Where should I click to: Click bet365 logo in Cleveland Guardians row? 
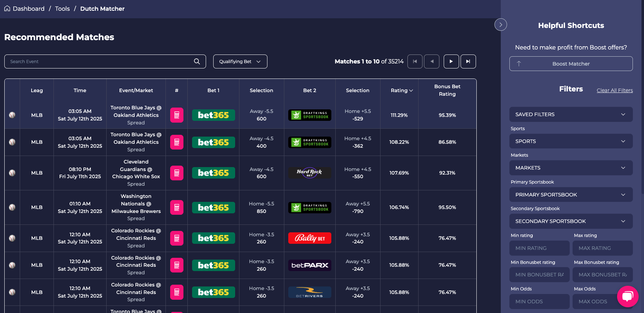(214, 173)
